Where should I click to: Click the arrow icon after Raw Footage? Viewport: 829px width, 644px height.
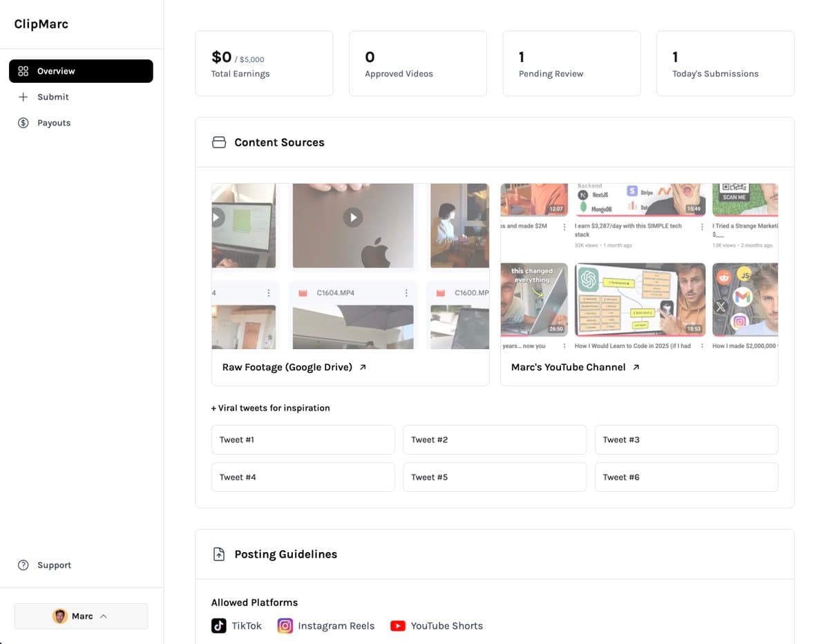pyautogui.click(x=363, y=368)
